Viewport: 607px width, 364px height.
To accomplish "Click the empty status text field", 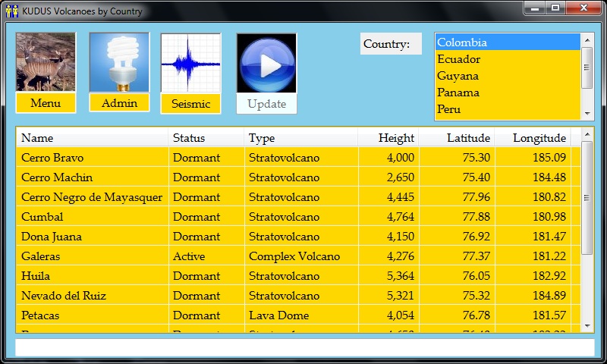I will pyautogui.click(x=303, y=347).
